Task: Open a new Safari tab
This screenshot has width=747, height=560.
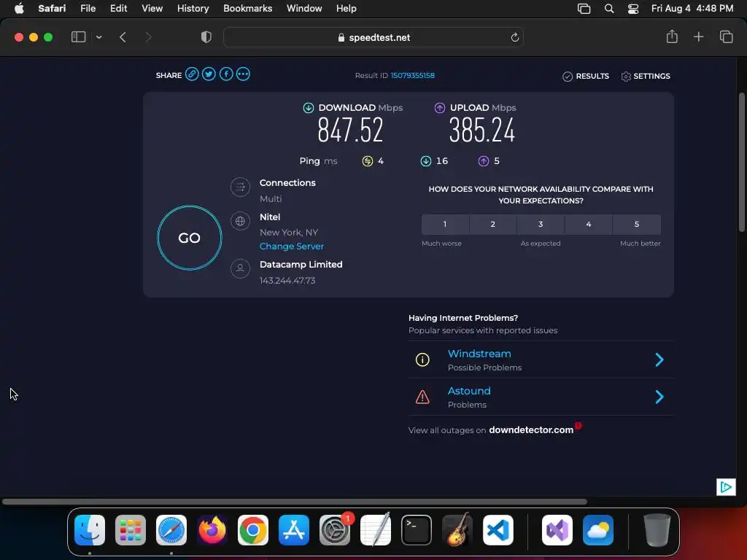Action: [698, 36]
